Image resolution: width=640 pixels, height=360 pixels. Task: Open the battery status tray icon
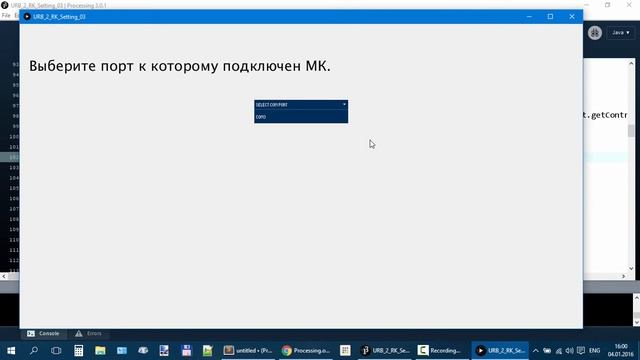[x=547, y=351]
